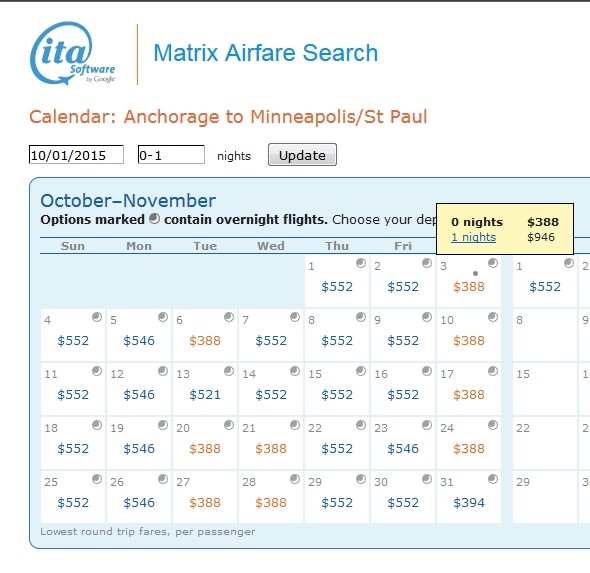Screen dimensions: 590x573
Task: Pick the $388 fare on October 27
Action: point(205,503)
